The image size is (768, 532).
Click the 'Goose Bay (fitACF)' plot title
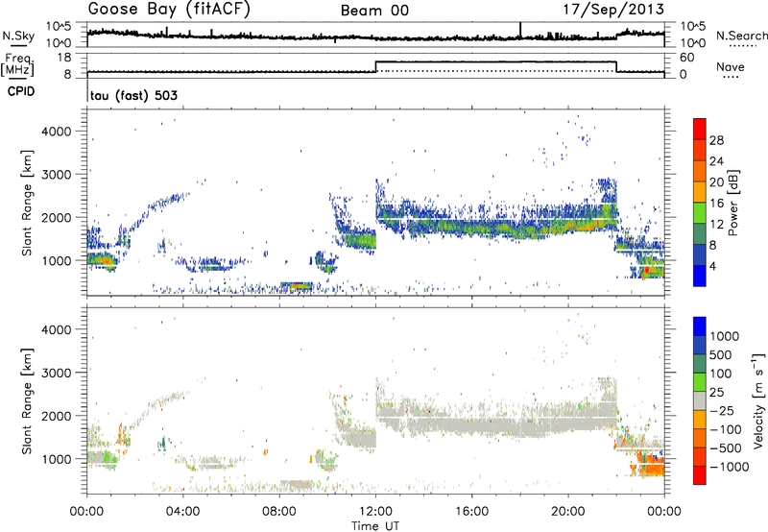coord(169,10)
